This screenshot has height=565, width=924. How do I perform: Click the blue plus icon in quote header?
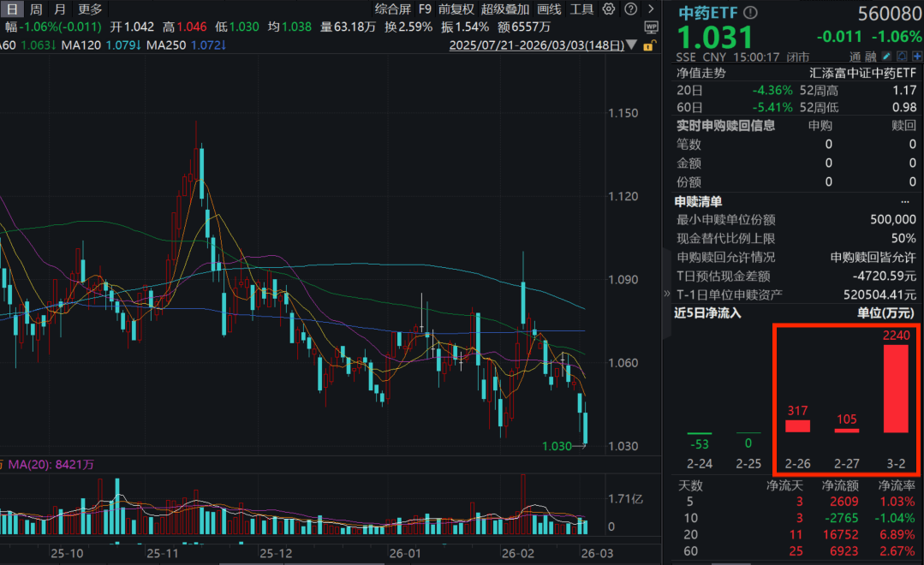click(x=916, y=56)
